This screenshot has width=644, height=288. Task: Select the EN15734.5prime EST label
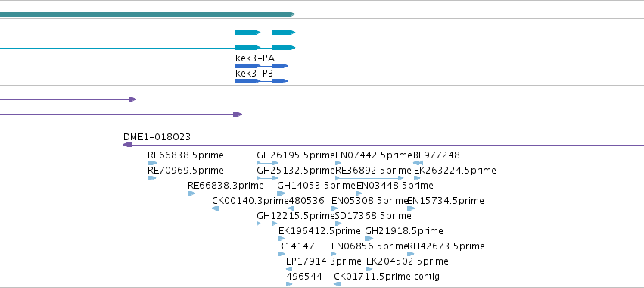click(x=446, y=201)
